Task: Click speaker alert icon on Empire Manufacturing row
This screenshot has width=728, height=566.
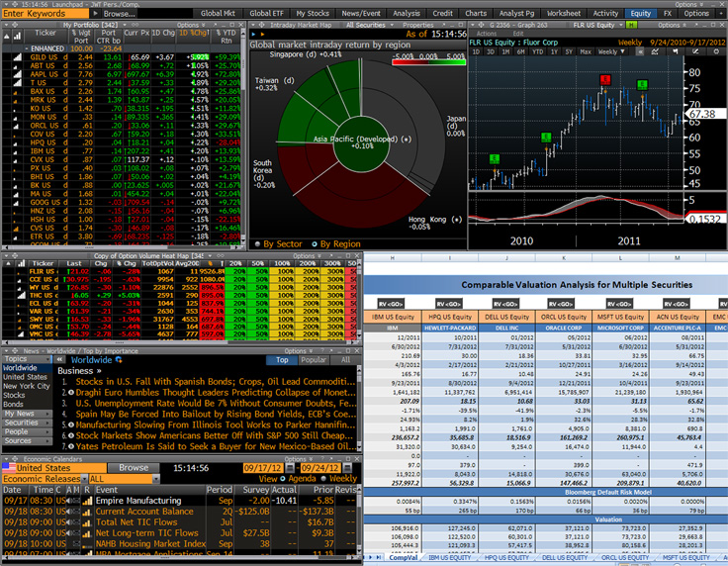Action: 69,501
